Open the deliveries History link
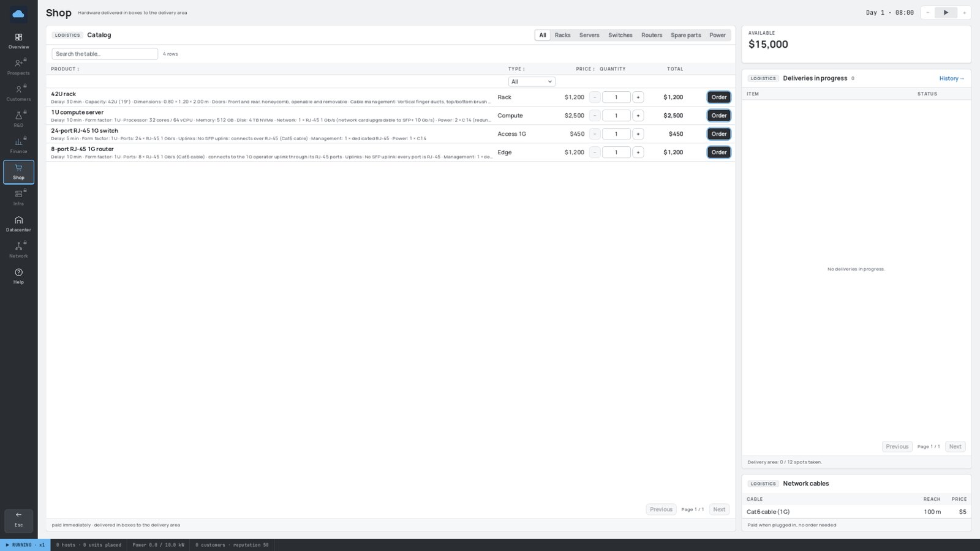The width and height of the screenshot is (980, 551). 952,78
